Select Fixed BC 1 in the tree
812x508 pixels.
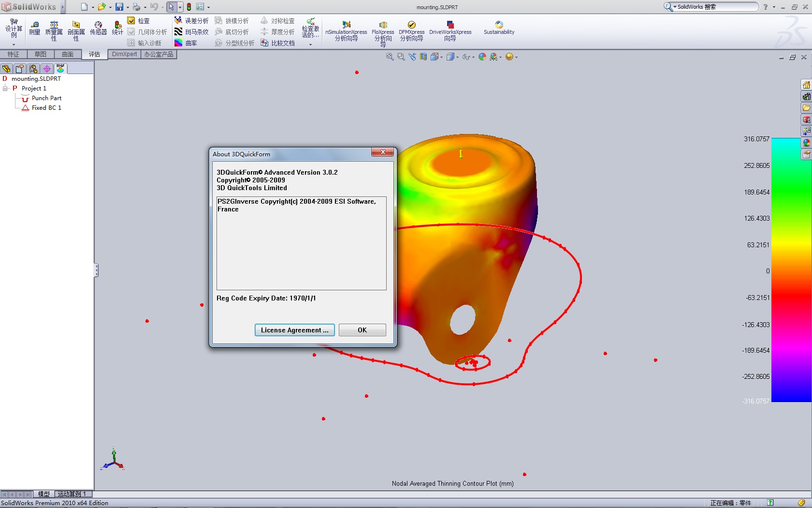pyautogui.click(x=46, y=108)
